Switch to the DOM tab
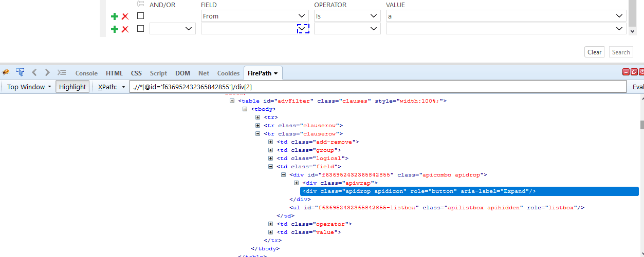644x257 pixels. pos(182,73)
